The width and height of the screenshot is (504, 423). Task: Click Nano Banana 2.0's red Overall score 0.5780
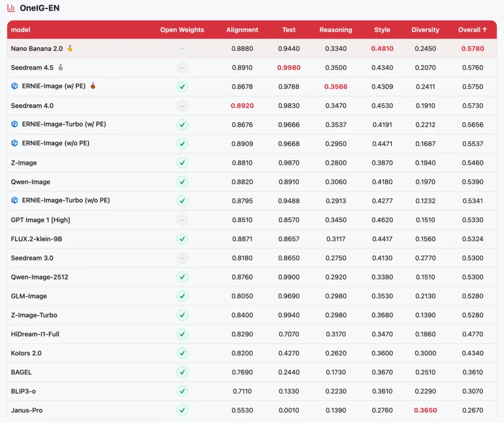click(472, 49)
